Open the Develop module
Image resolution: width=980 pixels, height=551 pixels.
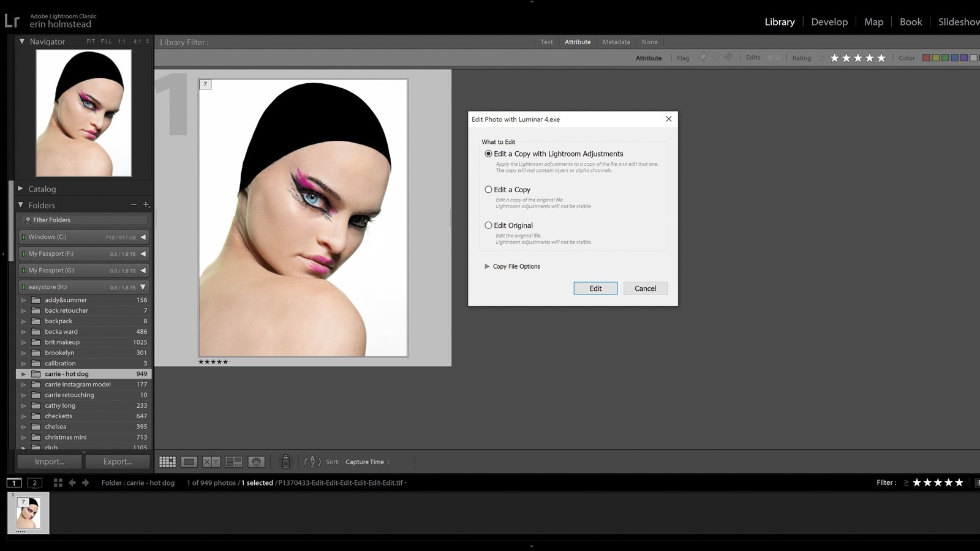click(x=829, y=22)
